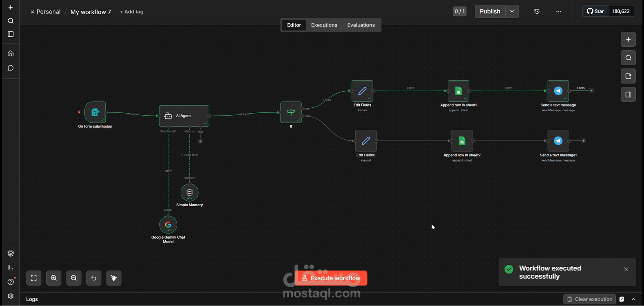The width and height of the screenshot is (644, 306).
Task: Dismiss the Workflow executed successfully toast
Action: tap(626, 269)
